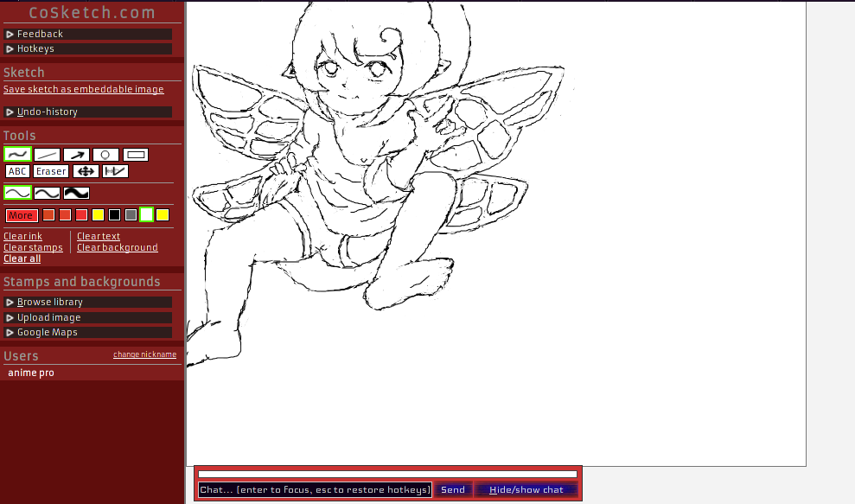Click Hide/show chat button

526,490
